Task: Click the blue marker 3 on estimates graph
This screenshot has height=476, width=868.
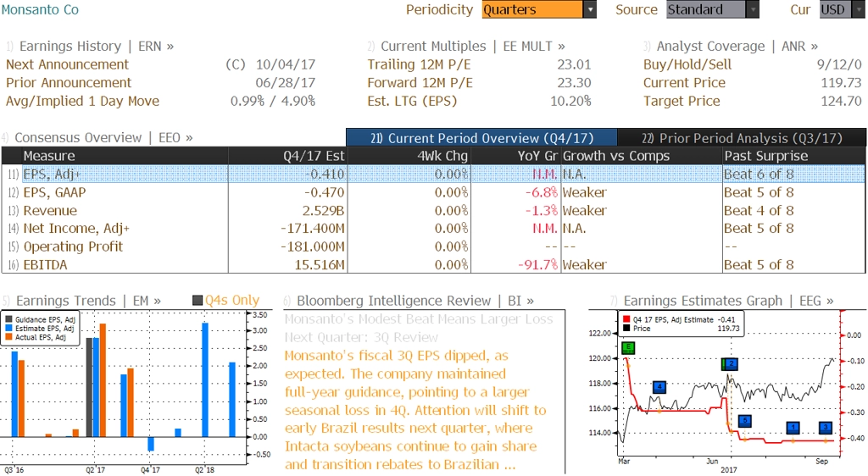Action: coord(826,428)
